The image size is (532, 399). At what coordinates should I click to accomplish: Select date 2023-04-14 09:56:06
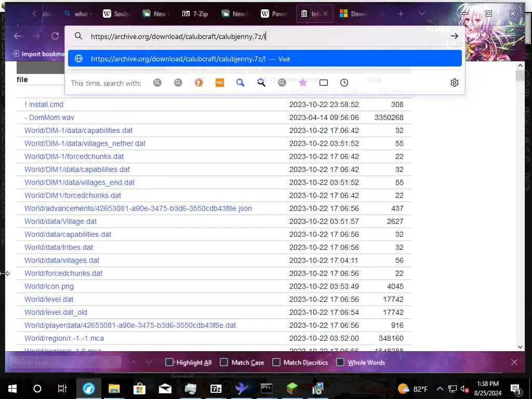click(x=324, y=117)
